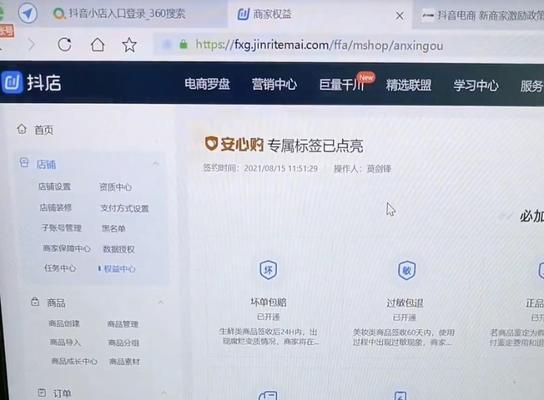Click the 抖店 logo icon
This screenshot has width=544, height=400.
tap(11, 83)
